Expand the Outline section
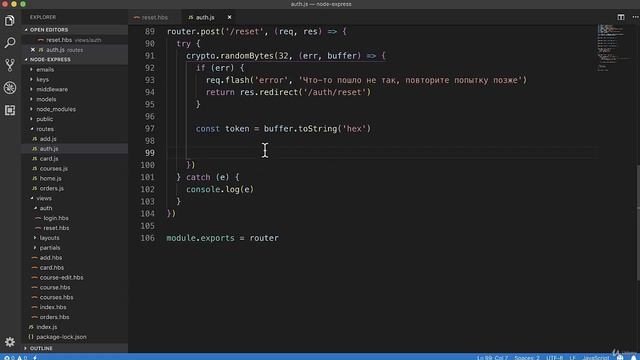This screenshot has width=640, height=360. [x=41, y=348]
